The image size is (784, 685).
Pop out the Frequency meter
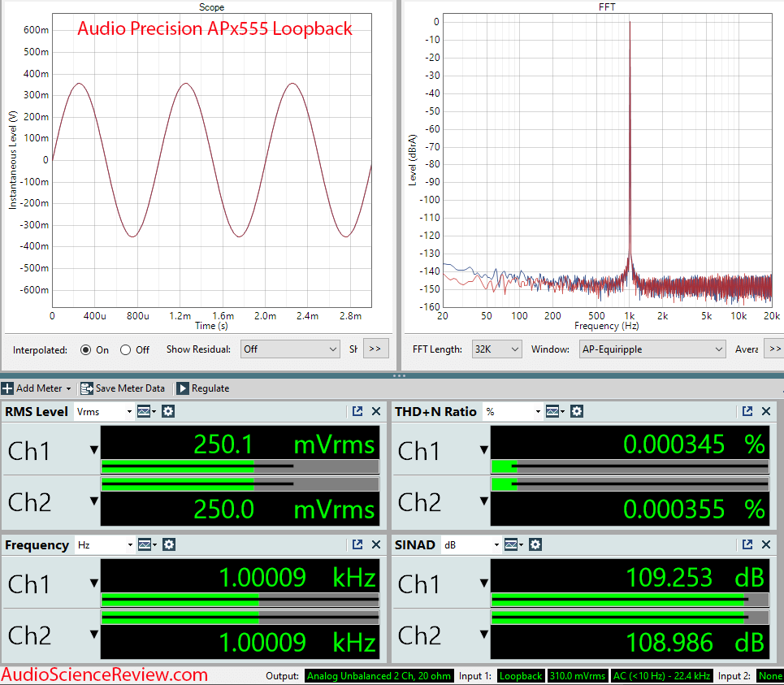(x=357, y=544)
